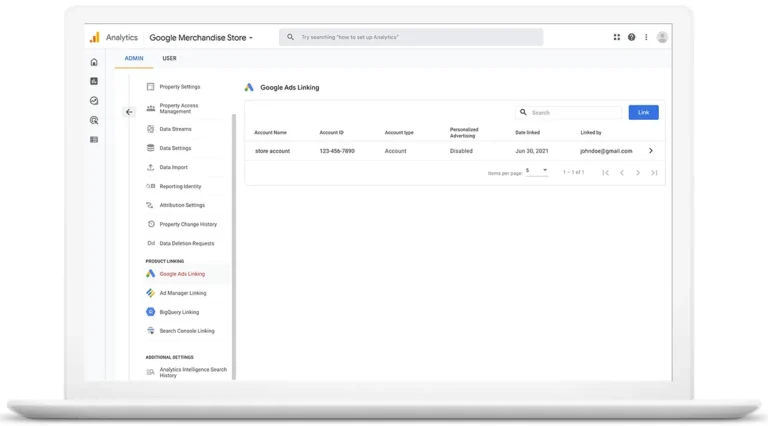Click the "store account" name cell

point(272,151)
